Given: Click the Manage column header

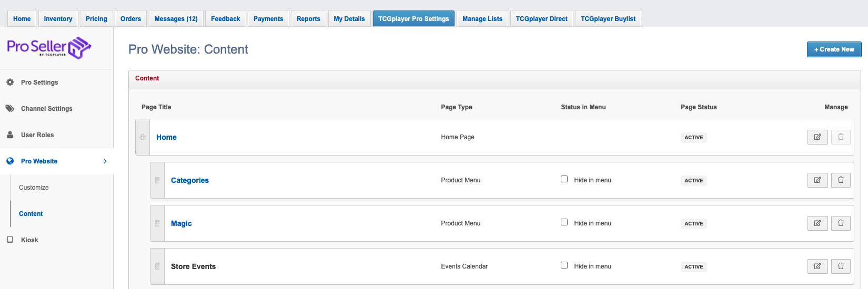Looking at the screenshot, I should [836, 107].
